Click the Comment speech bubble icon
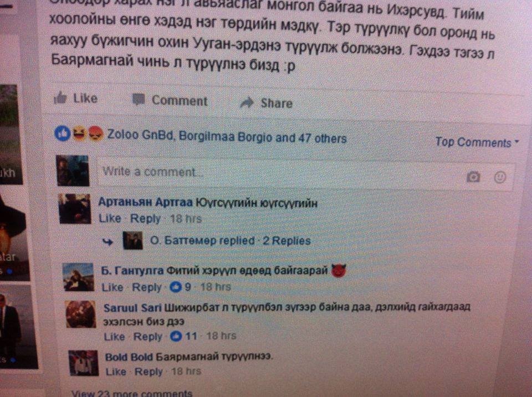Image resolution: width=532 pixels, height=397 pixels. click(138, 99)
